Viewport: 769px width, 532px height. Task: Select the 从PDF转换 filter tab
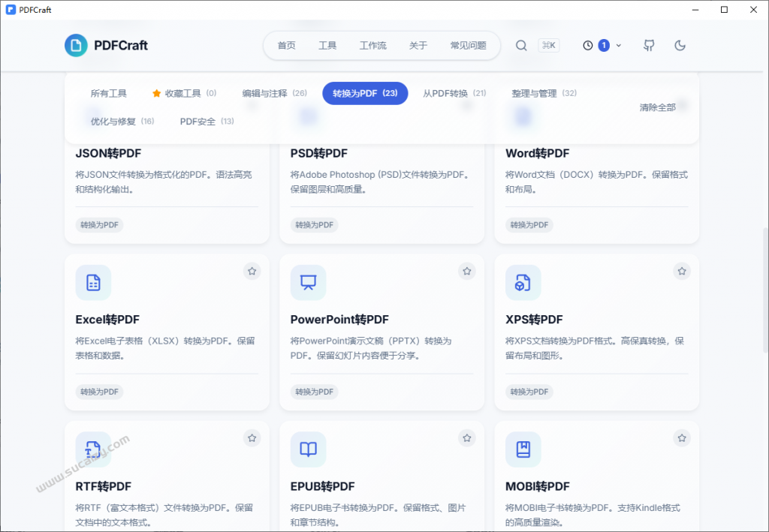pyautogui.click(x=454, y=93)
